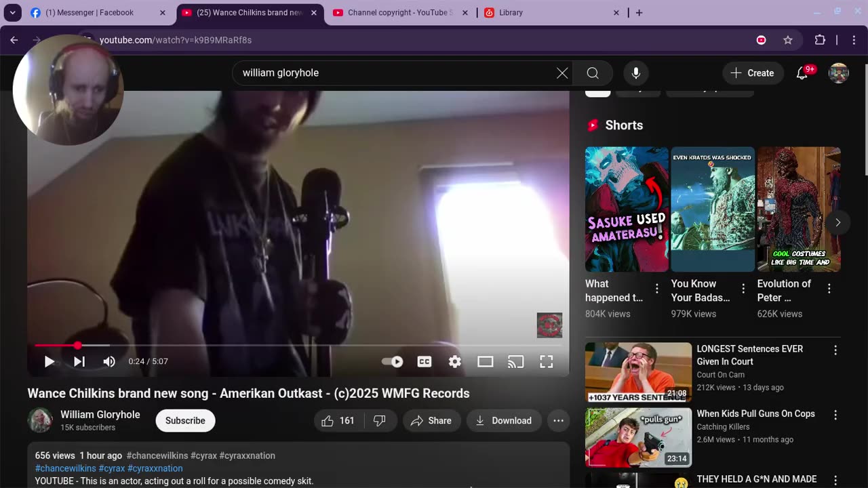Show next Shorts with arrow

point(837,222)
